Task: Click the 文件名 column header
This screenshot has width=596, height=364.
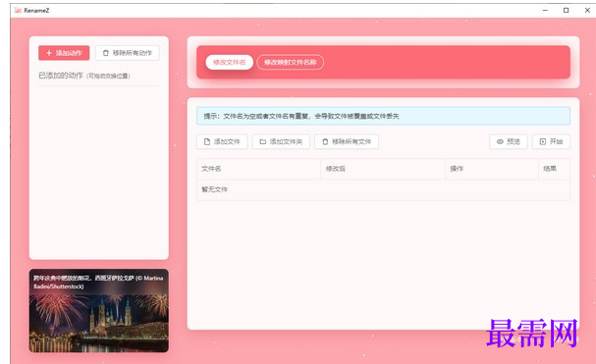Action: pos(259,169)
